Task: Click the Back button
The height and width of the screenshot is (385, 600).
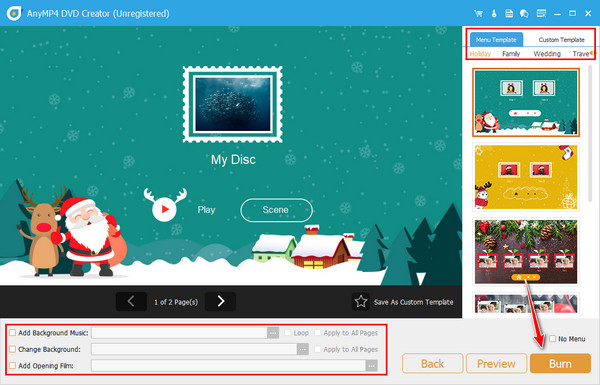Action: 432,363
